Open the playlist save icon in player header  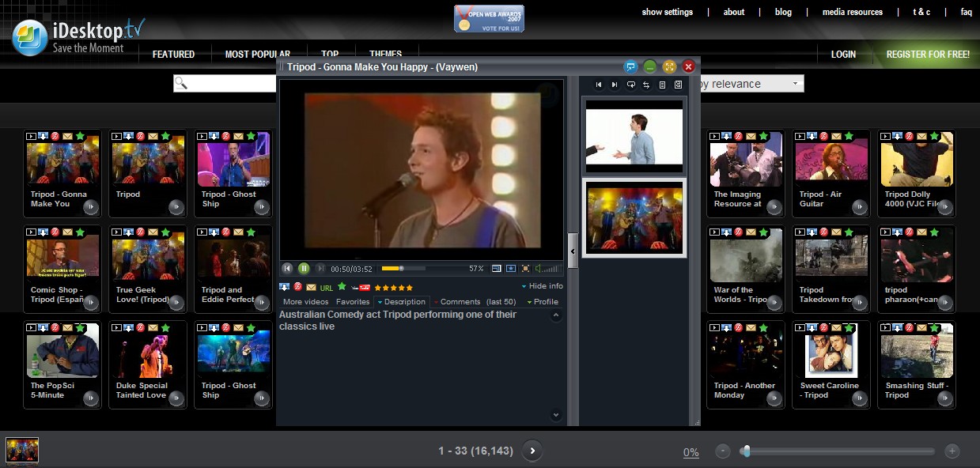click(x=678, y=84)
